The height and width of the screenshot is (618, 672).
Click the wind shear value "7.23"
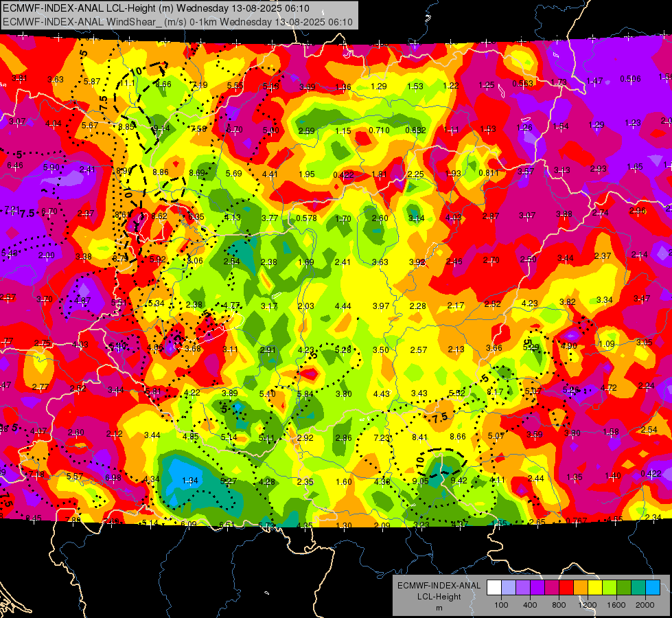tap(382, 437)
